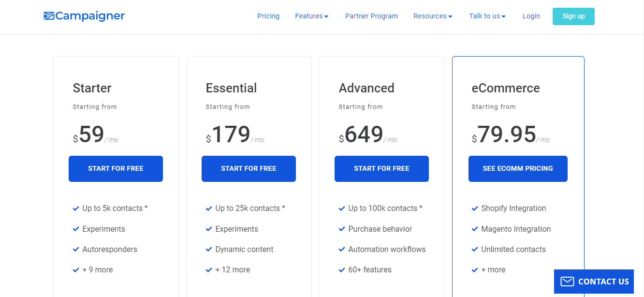The width and height of the screenshot is (644, 297).
Task: Click checkmark beside Up to 100k contacts
Action: click(x=342, y=208)
